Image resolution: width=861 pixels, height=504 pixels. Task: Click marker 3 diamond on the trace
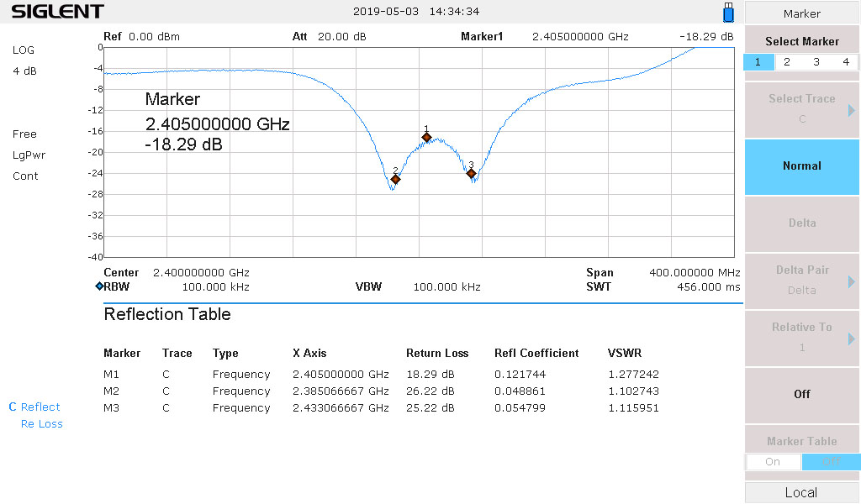472,173
